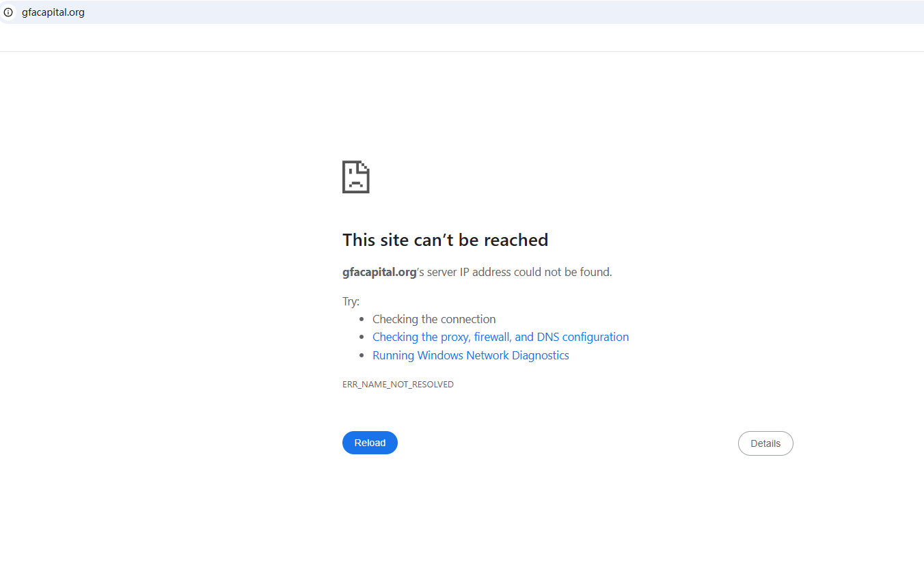Open 'Checking the proxy, firewall, and DNS configuration' link

[500, 337]
